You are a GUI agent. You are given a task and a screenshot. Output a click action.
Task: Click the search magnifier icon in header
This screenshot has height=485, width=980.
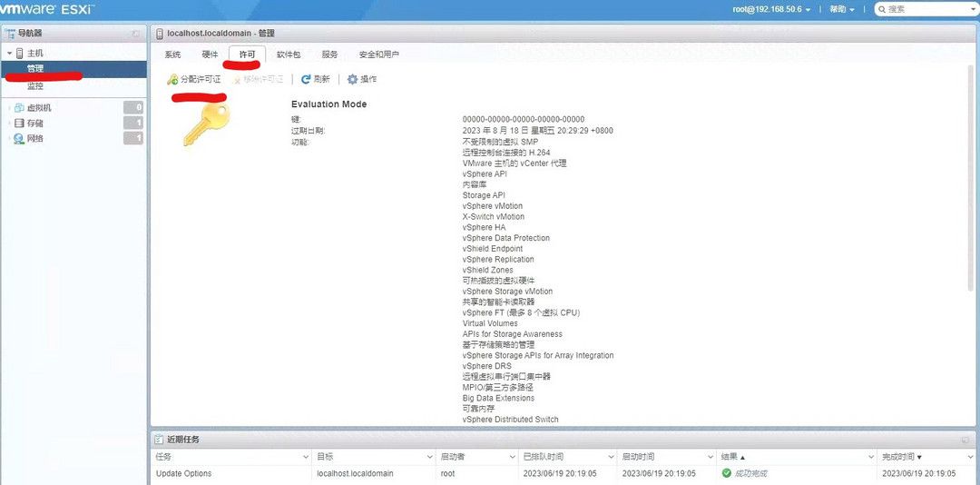pyautogui.click(x=882, y=9)
